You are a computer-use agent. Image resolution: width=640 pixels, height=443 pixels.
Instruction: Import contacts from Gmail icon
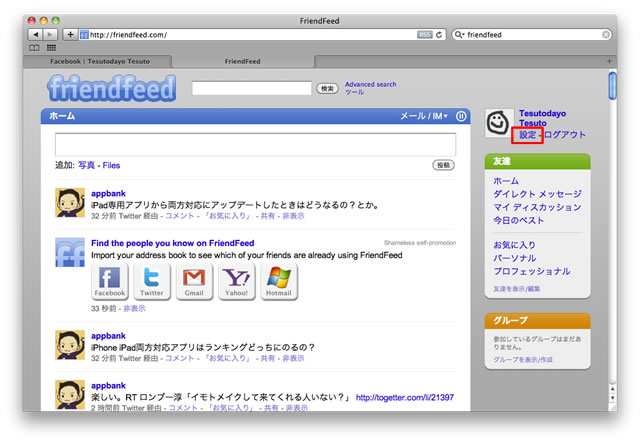coord(194,282)
